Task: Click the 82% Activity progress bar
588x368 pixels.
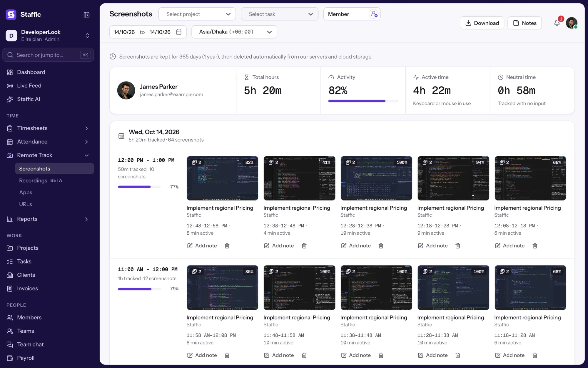Action: pyautogui.click(x=363, y=101)
